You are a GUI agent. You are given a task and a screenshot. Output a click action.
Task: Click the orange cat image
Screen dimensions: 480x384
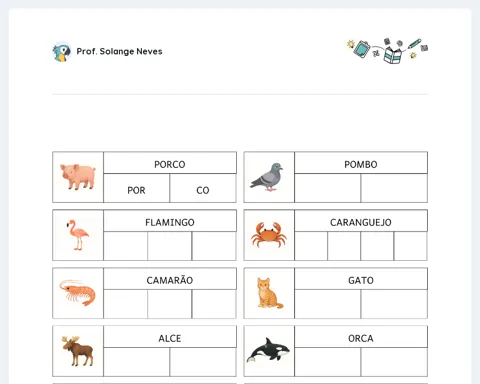click(x=269, y=293)
